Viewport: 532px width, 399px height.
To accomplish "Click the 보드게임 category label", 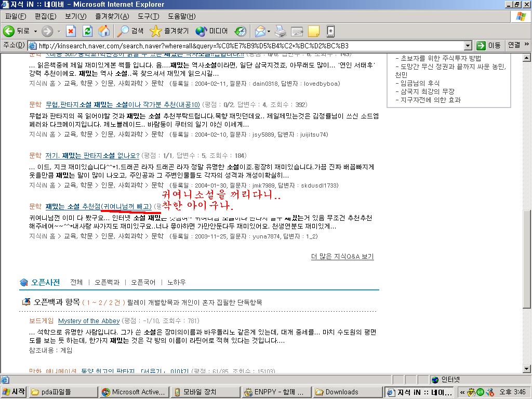I will pyautogui.click(x=42, y=321).
